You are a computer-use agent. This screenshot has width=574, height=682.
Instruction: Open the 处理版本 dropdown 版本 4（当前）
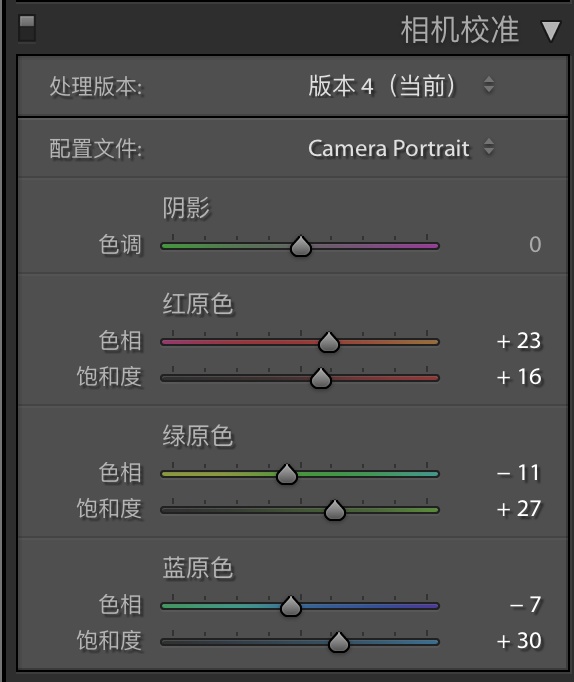click(401, 85)
